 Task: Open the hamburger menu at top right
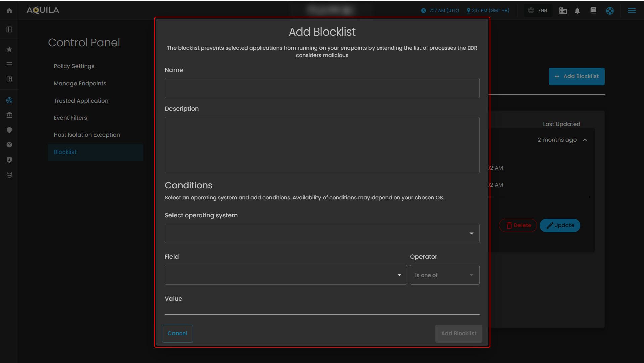coord(632,11)
